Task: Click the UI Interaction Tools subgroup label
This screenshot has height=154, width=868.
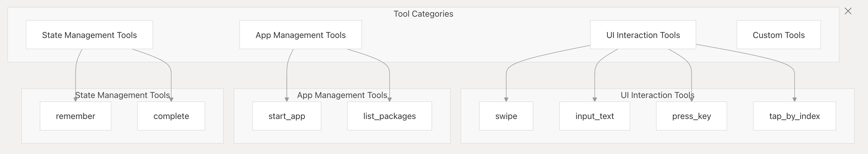Action: [x=657, y=95]
